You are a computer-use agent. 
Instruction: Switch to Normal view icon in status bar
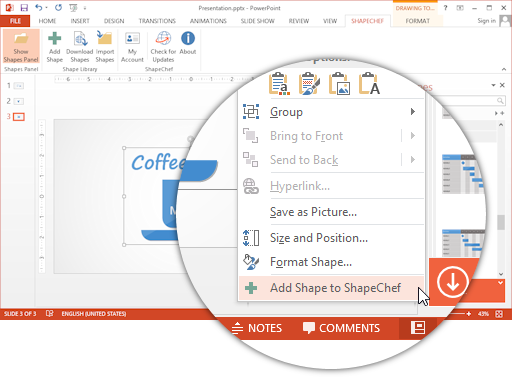tap(418, 327)
